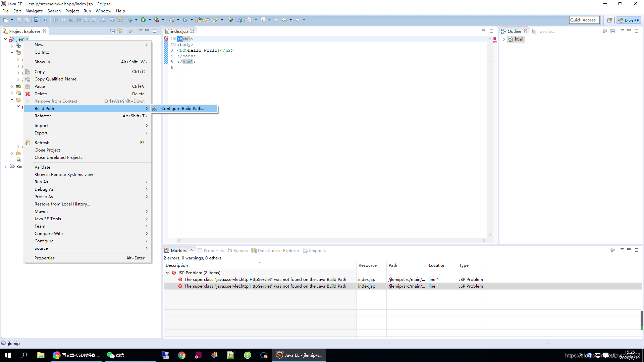Toggle Link with Editor in Project Explorer
Screen dimensions: 644x362
click(120, 31)
